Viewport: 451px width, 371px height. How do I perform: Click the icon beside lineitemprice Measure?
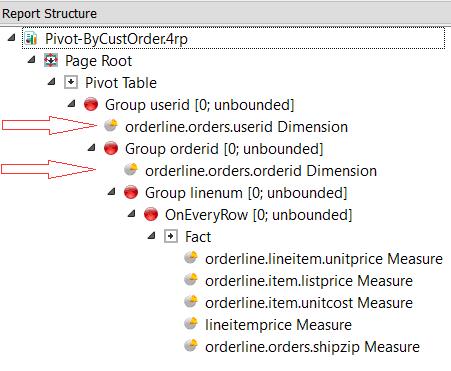[191, 324]
